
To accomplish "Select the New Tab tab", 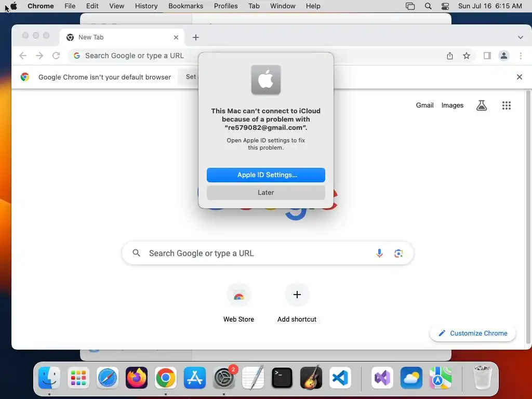I will point(122,37).
